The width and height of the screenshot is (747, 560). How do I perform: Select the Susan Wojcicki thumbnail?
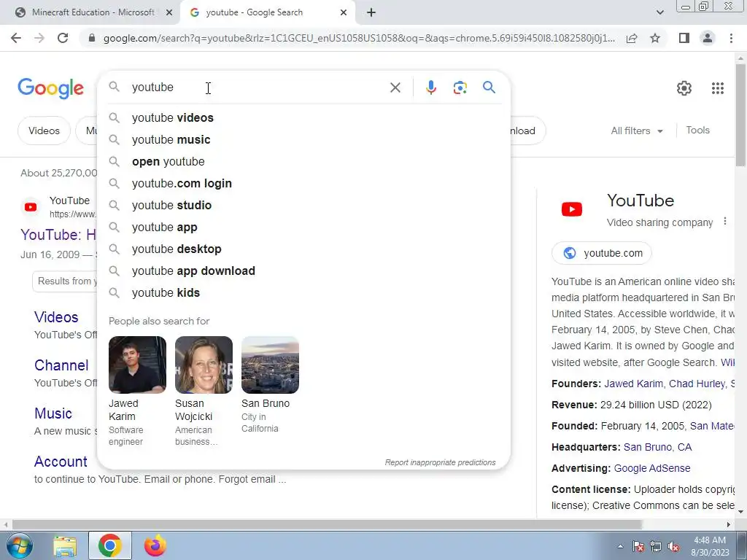(x=204, y=365)
